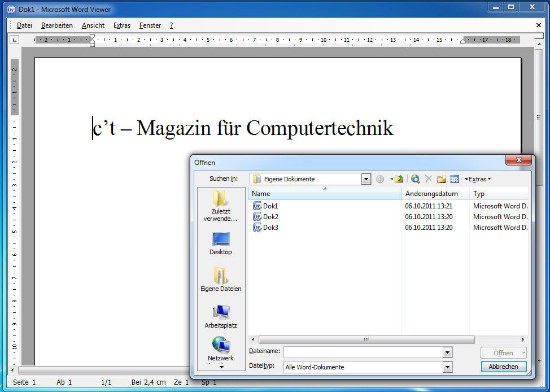The image size is (550, 392).
Task: Select Eigene Dateien in places bar
Action: coord(221,280)
